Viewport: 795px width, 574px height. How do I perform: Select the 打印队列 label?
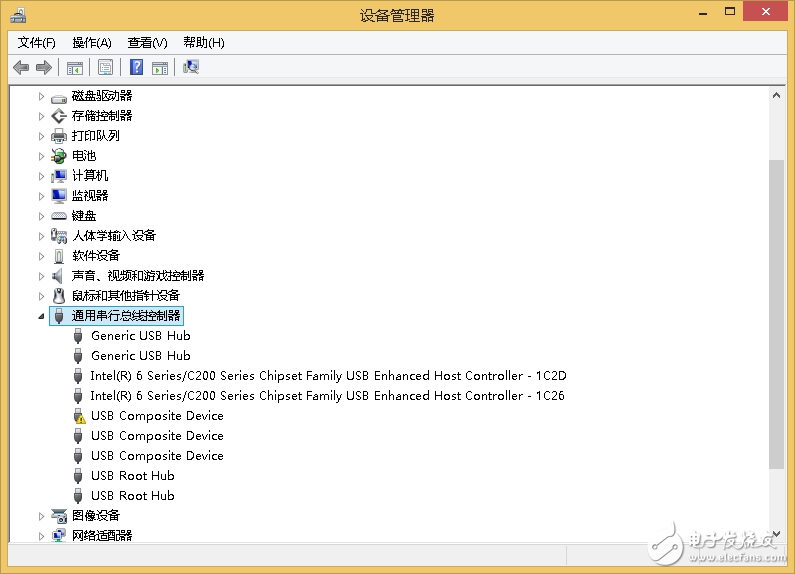coord(96,136)
